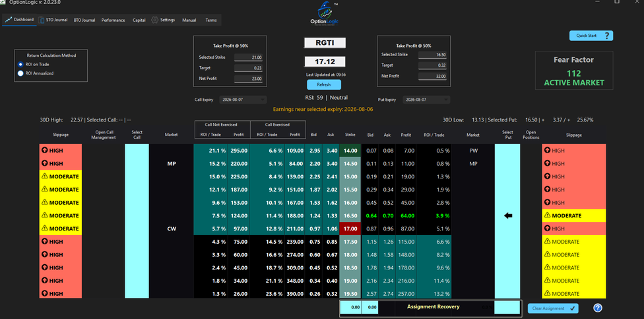644x319 pixels.
Task: Click the call Target 0.23 field
Action: point(247,68)
